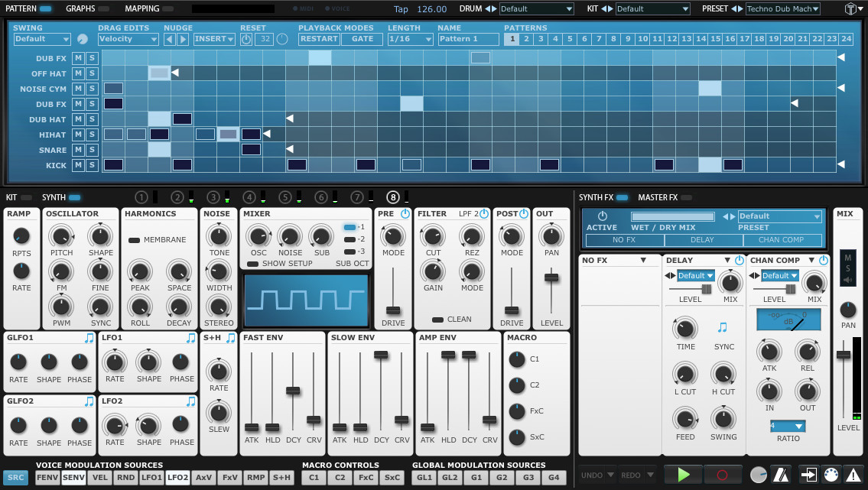Click the GATE playback mode button

[x=362, y=39]
